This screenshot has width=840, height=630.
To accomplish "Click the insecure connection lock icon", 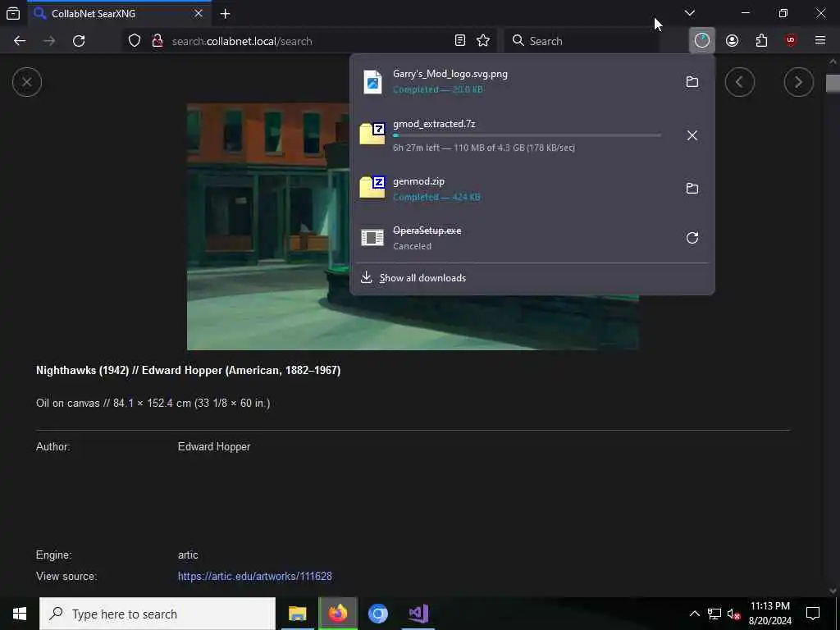I will pyautogui.click(x=157, y=41).
